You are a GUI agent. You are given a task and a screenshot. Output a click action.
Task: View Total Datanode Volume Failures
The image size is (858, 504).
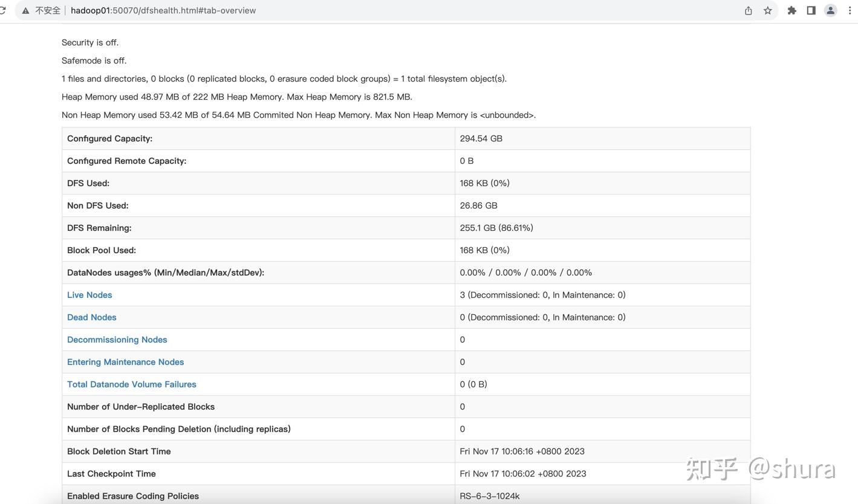click(x=132, y=384)
